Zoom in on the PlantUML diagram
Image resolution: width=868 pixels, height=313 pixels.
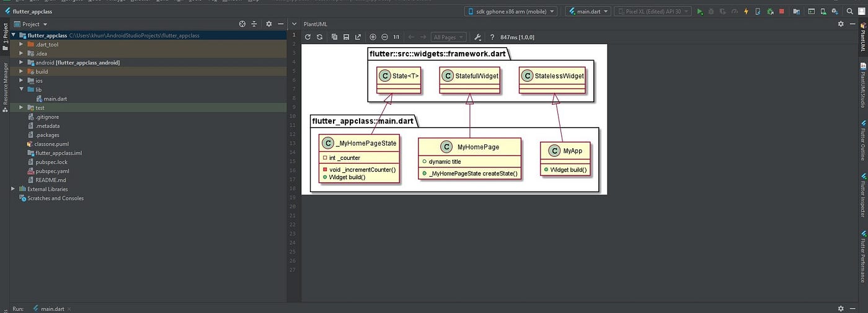pos(373,37)
